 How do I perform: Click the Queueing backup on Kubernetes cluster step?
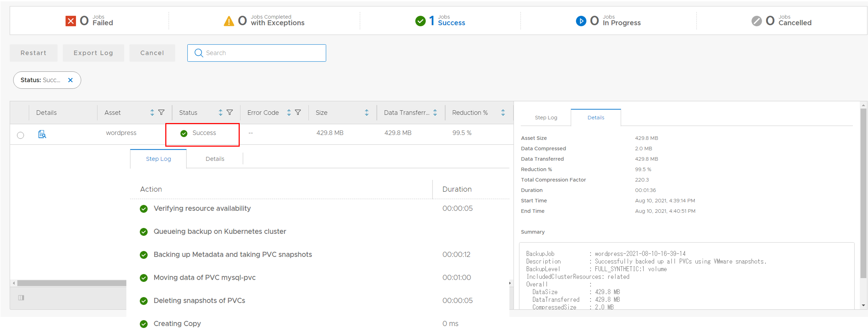220,232
